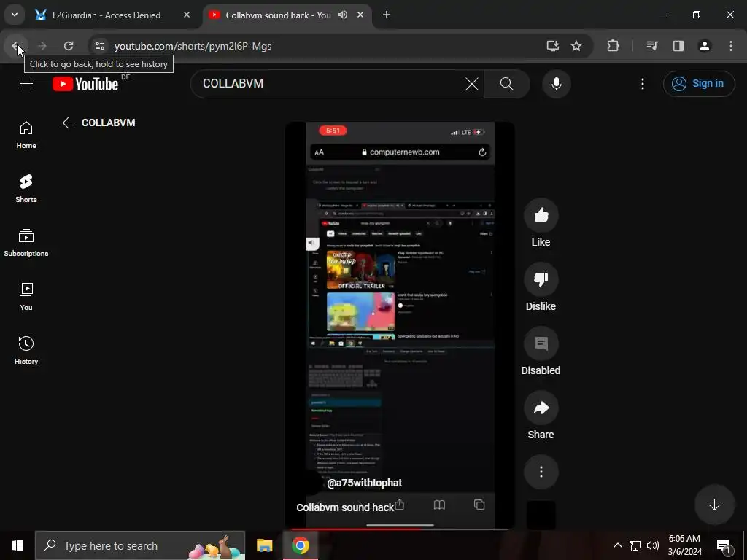Dislike this Short
Viewport: 747px width, 560px height.
point(541,279)
